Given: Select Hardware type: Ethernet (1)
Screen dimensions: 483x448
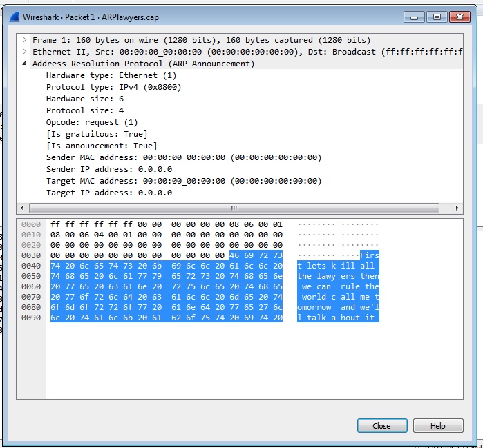Looking at the screenshot, I should 111,75.
